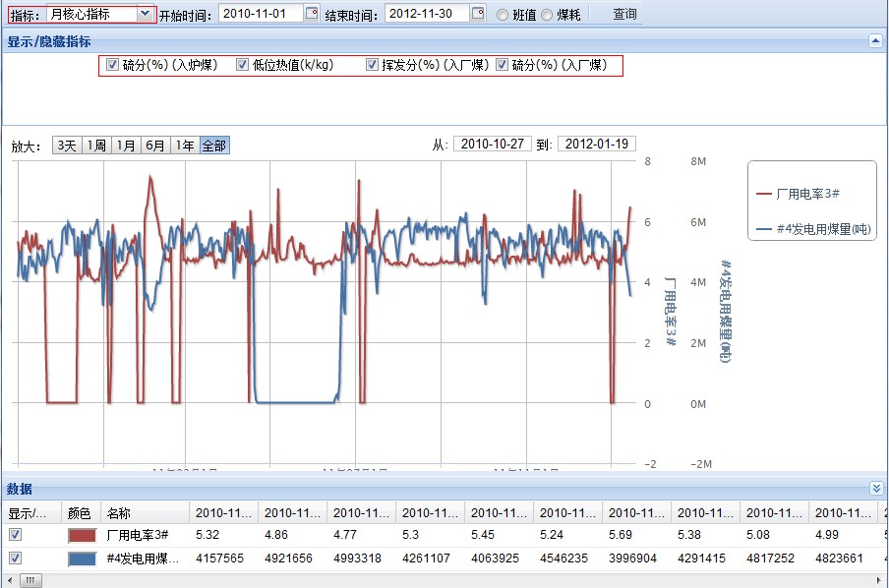Toggle 挥发分(%) (入厂煤) checkbox

pyautogui.click(x=372, y=65)
